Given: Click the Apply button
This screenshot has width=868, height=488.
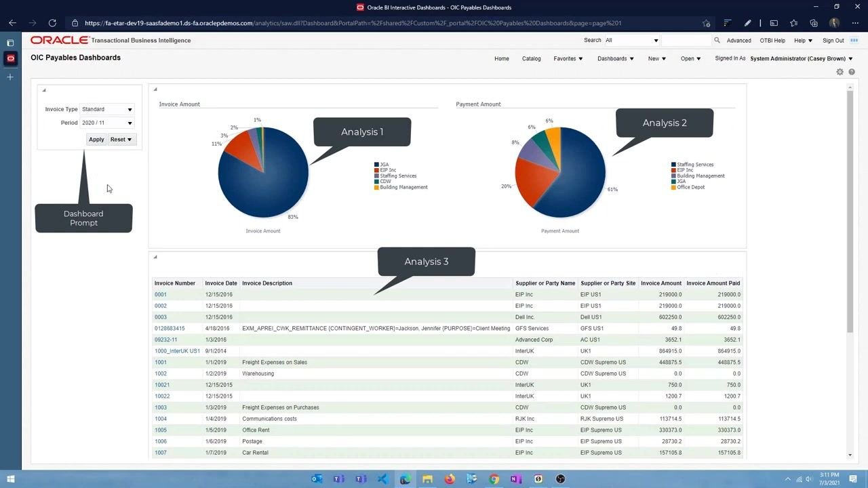Looking at the screenshot, I should [96, 140].
